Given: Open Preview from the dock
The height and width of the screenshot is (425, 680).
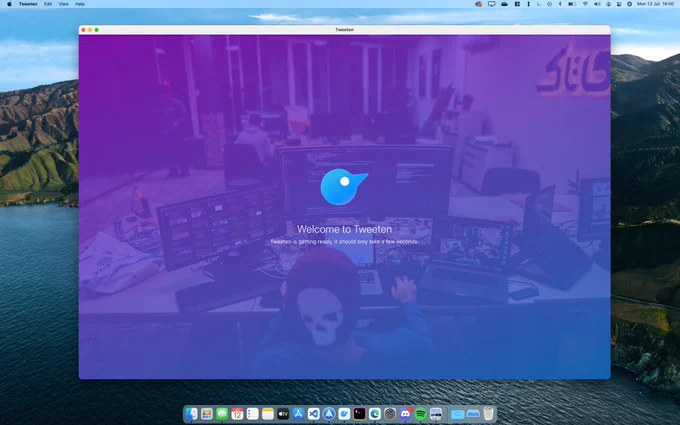Looking at the screenshot, I should click(x=436, y=414).
